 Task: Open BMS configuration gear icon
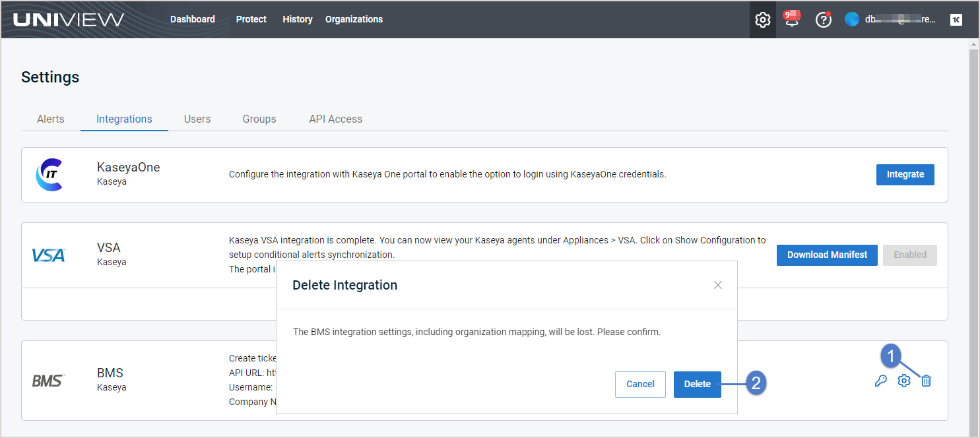pyautogui.click(x=903, y=381)
